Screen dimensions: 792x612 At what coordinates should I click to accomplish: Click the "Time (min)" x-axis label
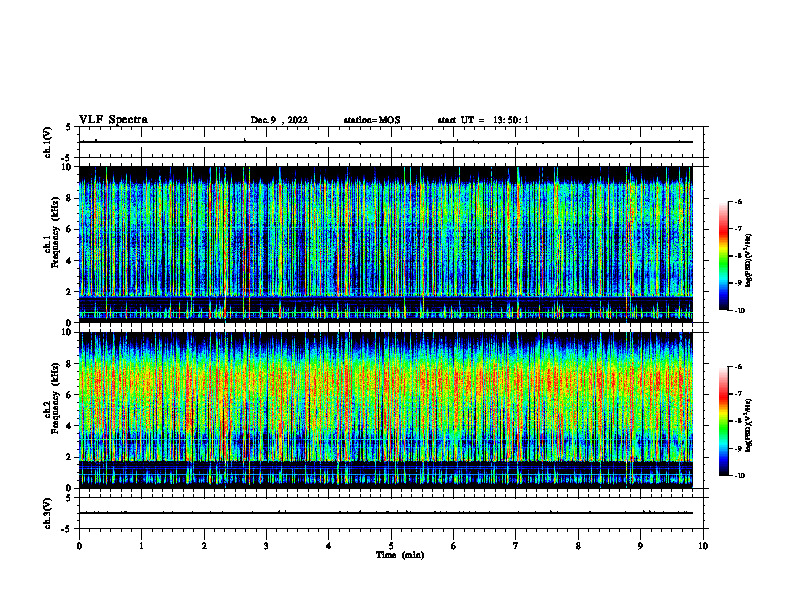click(x=400, y=555)
